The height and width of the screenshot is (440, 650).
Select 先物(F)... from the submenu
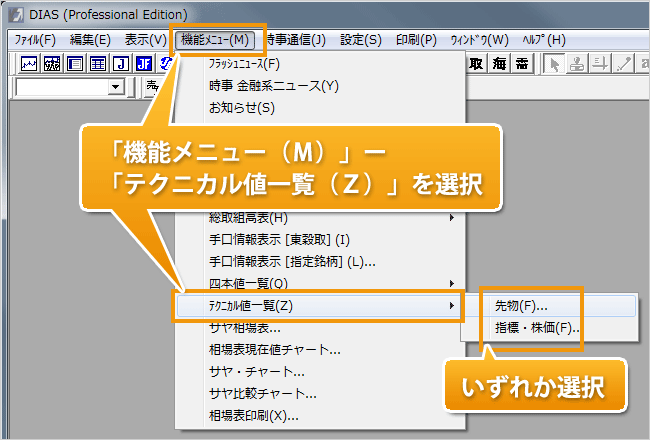521,305
